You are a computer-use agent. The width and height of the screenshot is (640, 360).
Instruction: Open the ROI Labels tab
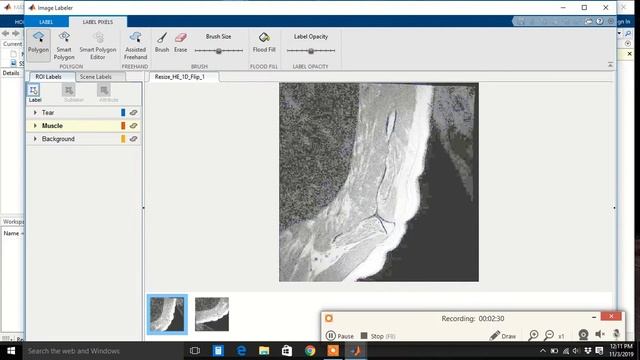coord(49,77)
